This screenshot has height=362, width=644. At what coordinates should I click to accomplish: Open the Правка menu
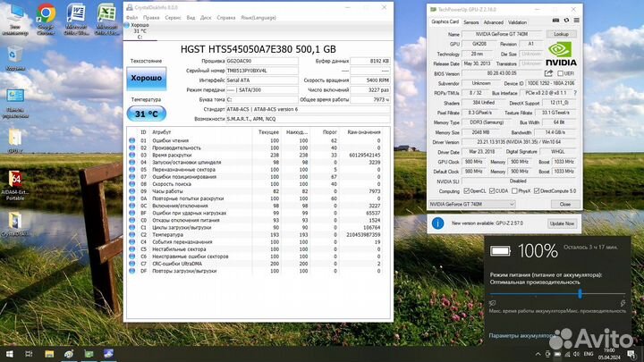(x=151, y=18)
